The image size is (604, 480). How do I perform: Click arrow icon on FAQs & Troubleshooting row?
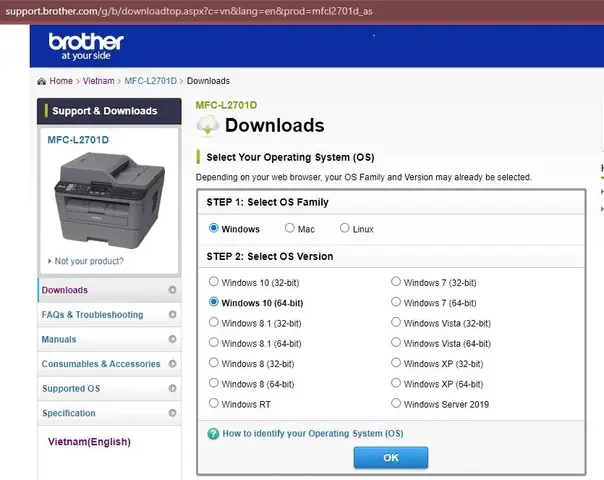(x=172, y=314)
